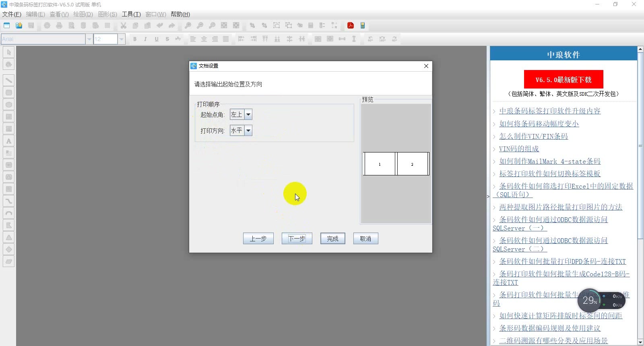Click the red PDF export icon
This screenshot has width=644, height=346.
[351, 25]
